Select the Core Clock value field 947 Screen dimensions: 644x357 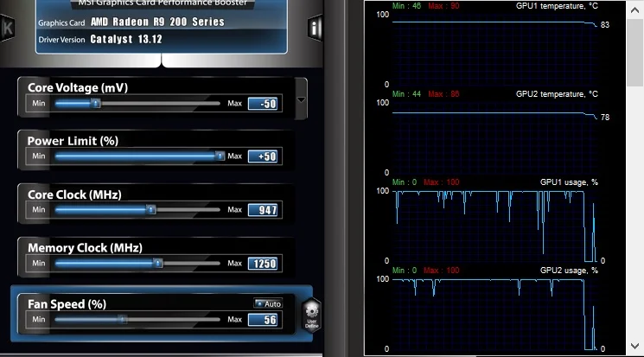pos(264,210)
